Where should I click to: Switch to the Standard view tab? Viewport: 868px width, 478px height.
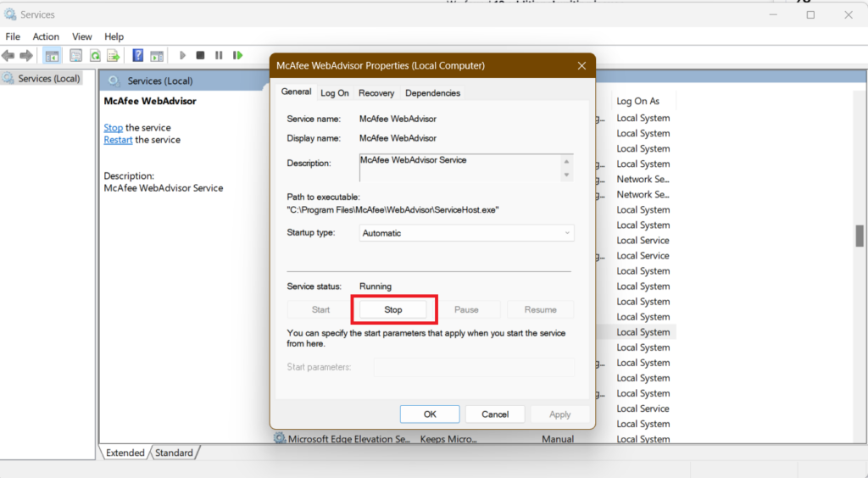[174, 453]
